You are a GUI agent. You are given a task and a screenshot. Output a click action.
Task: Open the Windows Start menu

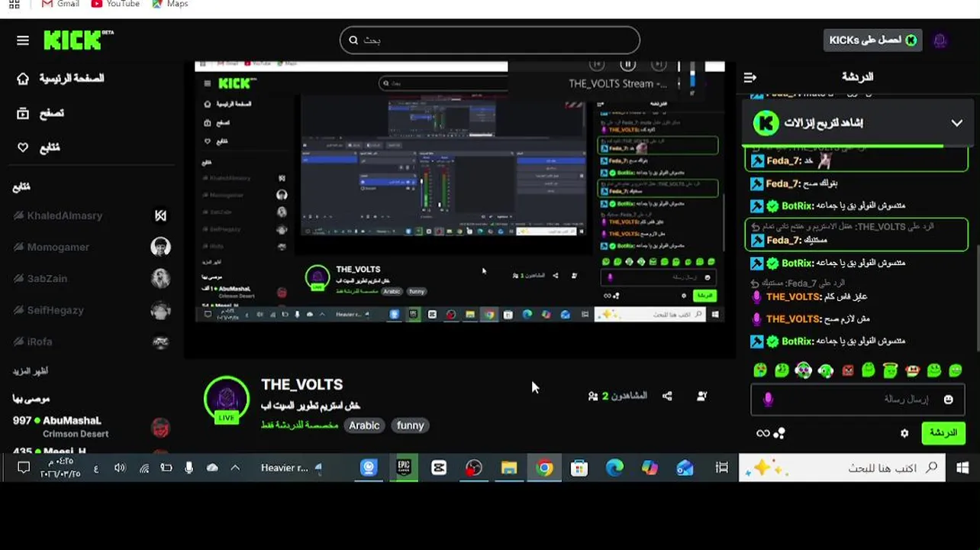pos(962,467)
